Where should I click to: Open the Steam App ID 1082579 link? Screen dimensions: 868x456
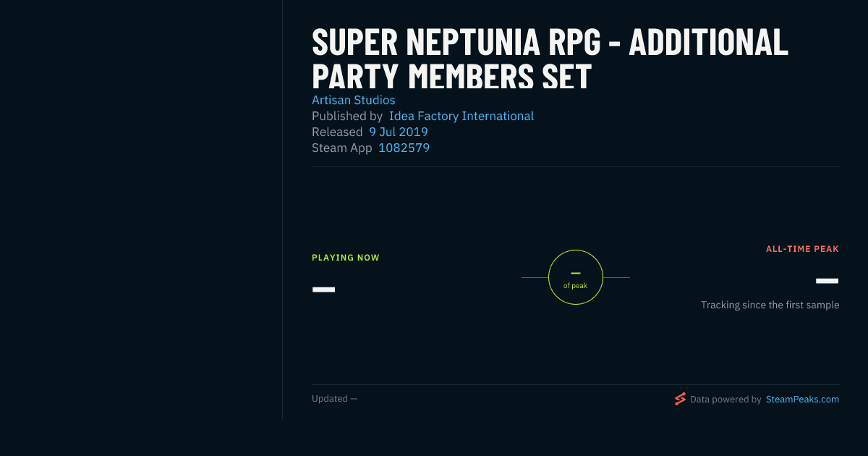(404, 148)
